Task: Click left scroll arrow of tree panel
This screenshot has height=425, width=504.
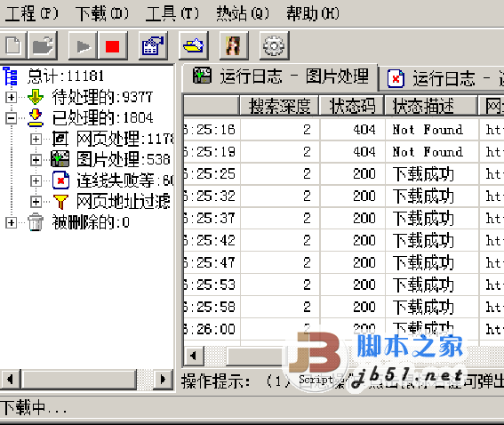Action: pos(11,380)
